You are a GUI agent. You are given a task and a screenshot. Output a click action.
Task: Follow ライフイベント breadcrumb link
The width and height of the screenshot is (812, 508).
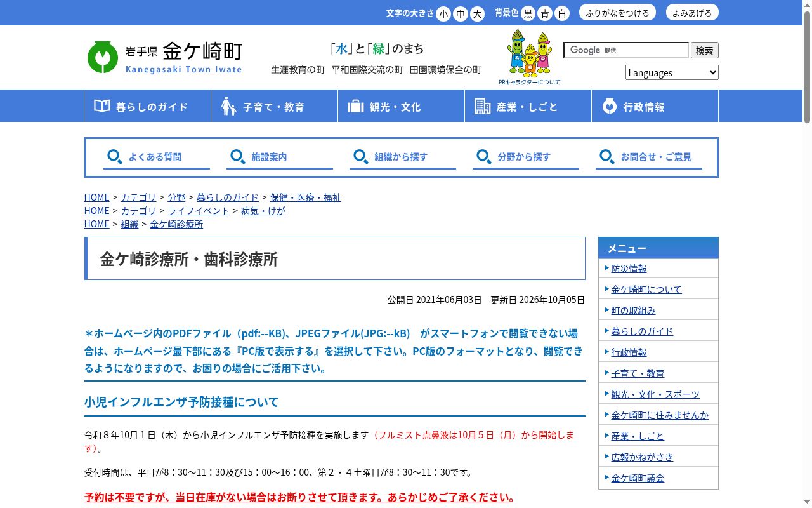coord(199,211)
